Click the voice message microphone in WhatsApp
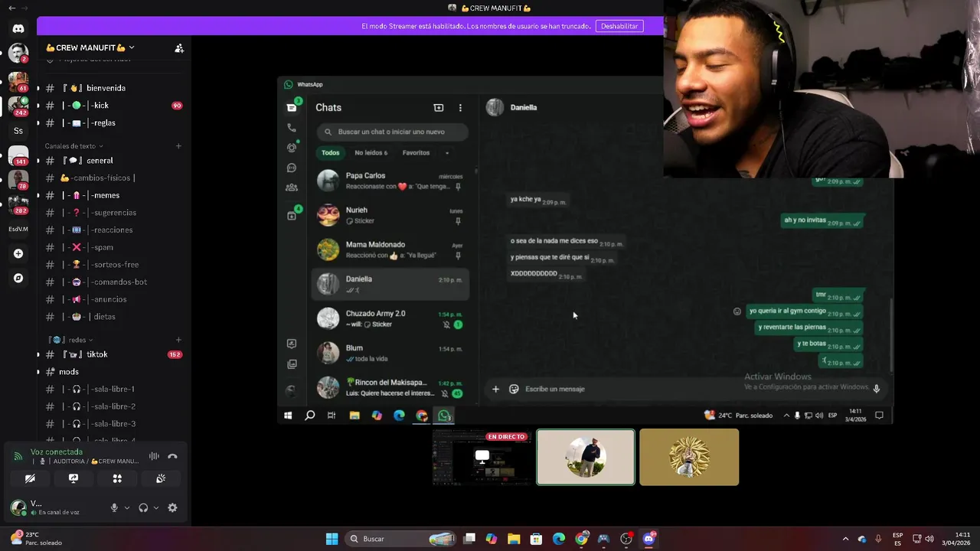Viewport: 980px width, 551px height. point(877,389)
